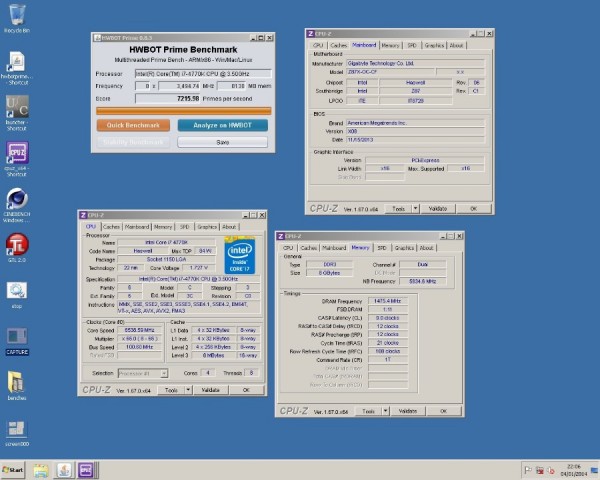The height and width of the screenshot is (480, 600).
Task: Select About tab in Memory CPU-Z window
Action: 426,248
